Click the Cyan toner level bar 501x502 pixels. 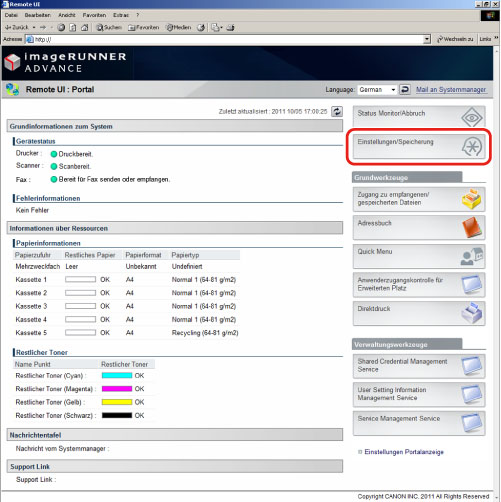point(117,376)
